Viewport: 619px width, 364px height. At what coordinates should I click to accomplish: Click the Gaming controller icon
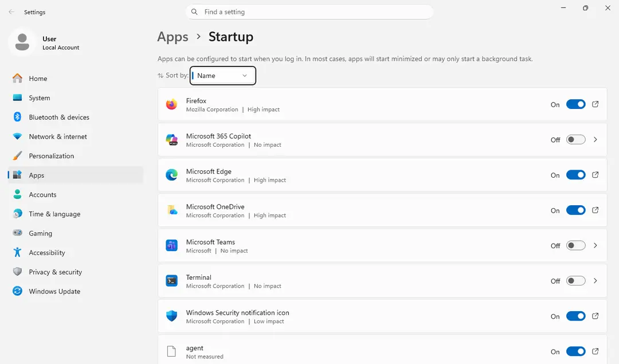pos(17,233)
